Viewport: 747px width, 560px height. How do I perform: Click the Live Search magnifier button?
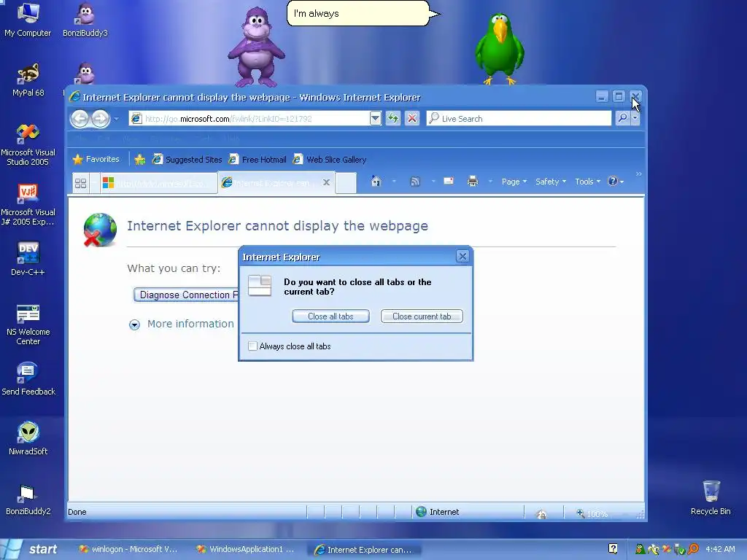[x=622, y=118]
